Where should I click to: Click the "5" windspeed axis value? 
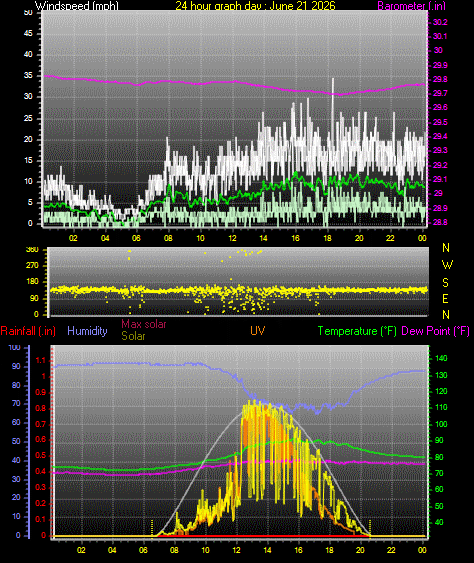(30, 202)
